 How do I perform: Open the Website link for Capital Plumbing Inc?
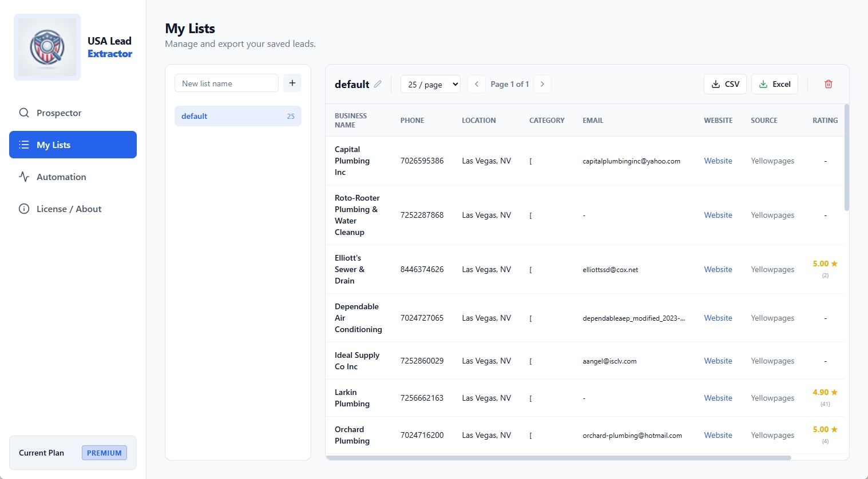click(718, 161)
